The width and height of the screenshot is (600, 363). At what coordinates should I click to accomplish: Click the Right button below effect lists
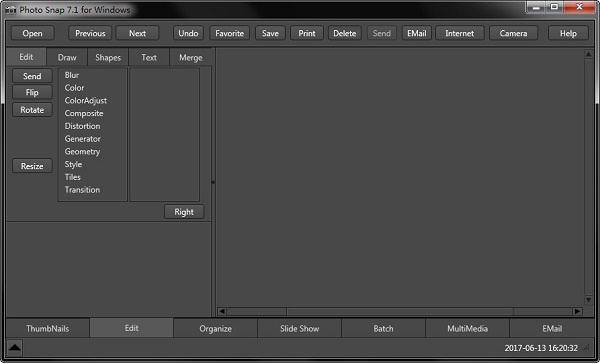click(x=184, y=212)
